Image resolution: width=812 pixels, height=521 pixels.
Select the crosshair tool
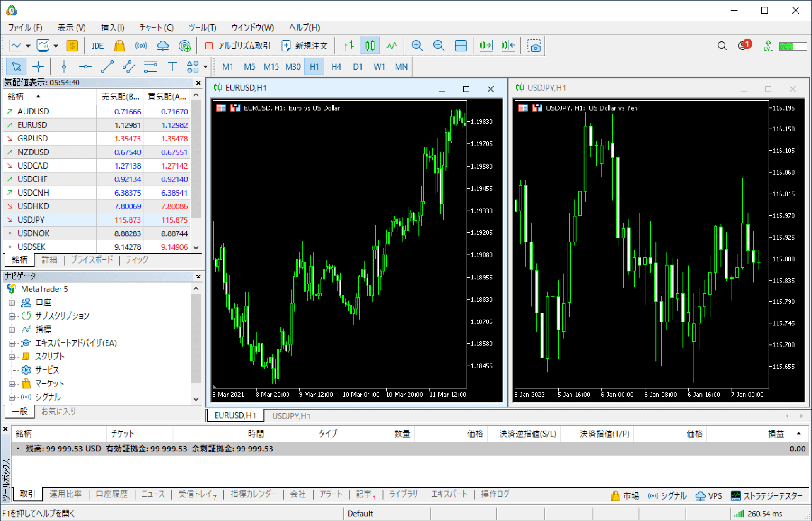tap(38, 67)
